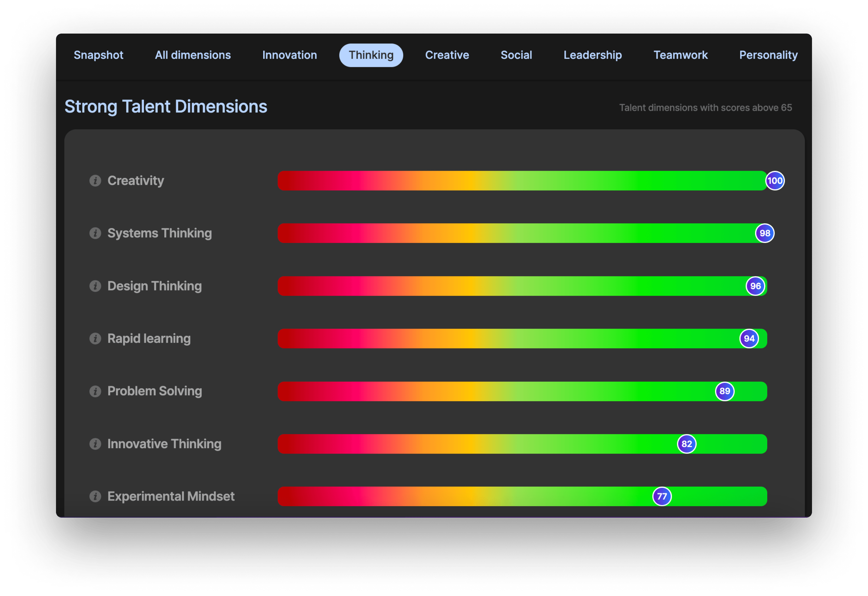Open the Personality tab
The width and height of the screenshot is (868, 596).
768,55
